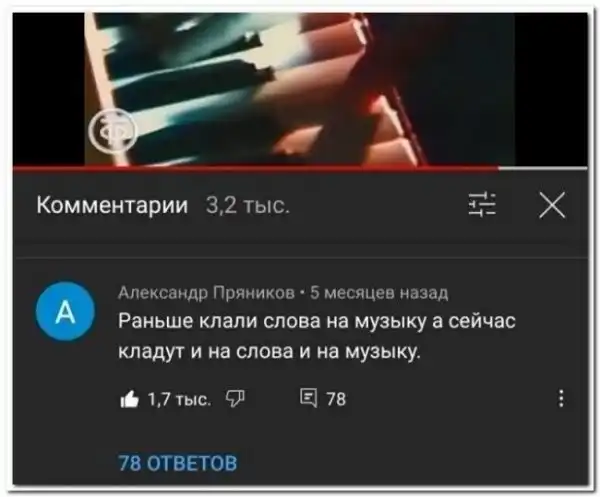Open the reply speech-bubble icon
Image resolution: width=600 pixels, height=497 pixels.
click(x=308, y=398)
